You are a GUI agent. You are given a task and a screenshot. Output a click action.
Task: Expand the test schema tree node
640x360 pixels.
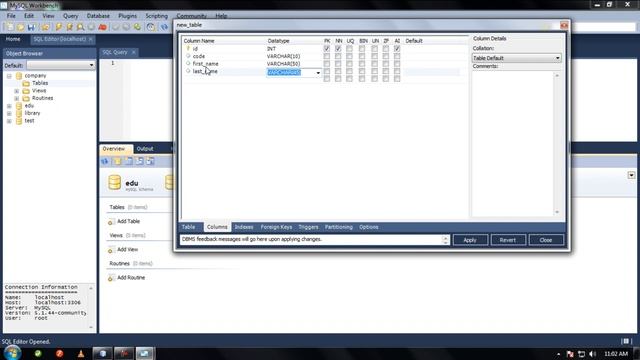click(9, 121)
